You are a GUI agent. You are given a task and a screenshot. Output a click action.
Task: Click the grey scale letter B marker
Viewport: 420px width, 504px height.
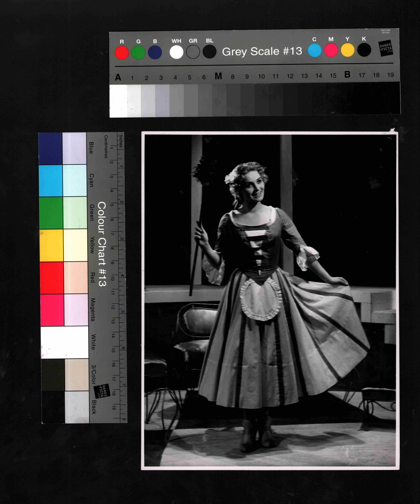click(347, 75)
